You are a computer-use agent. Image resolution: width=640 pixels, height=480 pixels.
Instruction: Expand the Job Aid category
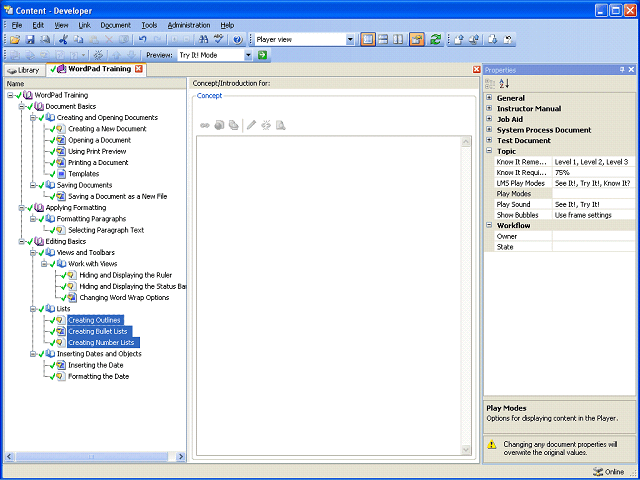pyautogui.click(x=489, y=119)
